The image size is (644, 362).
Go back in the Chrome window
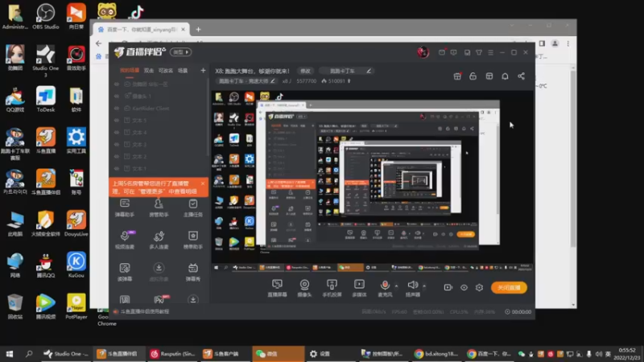(x=98, y=43)
